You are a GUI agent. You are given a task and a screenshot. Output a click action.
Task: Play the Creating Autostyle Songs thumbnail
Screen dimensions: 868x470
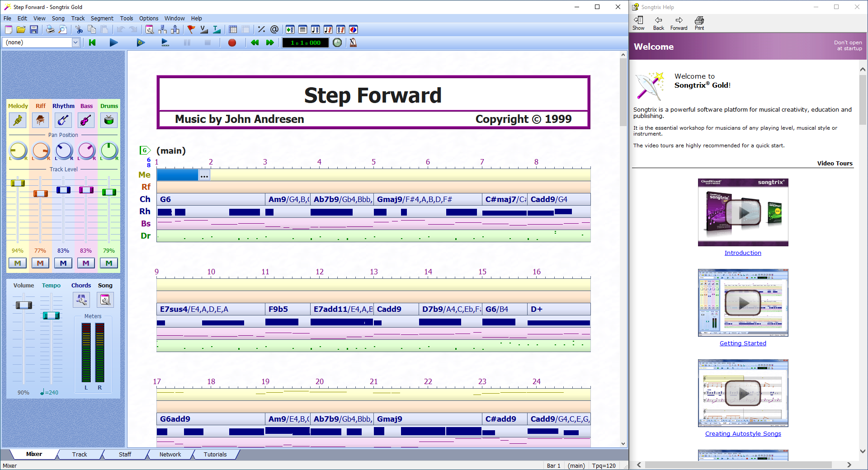tap(743, 393)
